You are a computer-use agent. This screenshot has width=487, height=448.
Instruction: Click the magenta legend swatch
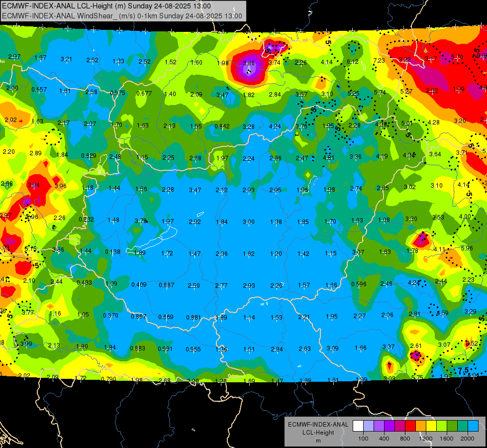pyautogui.click(x=400, y=426)
